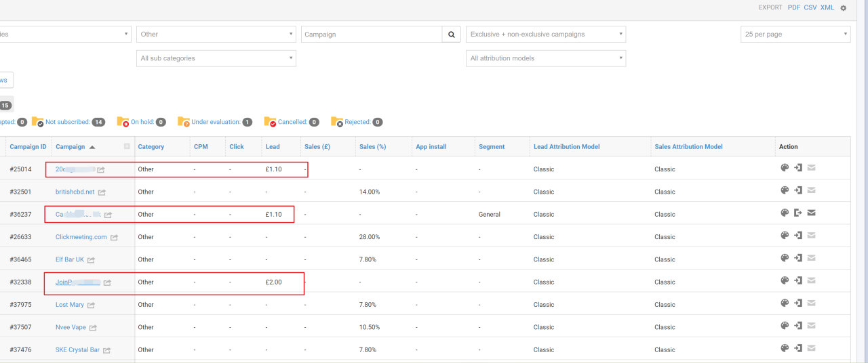Click the campaign search magnifier button
The width and height of the screenshot is (868, 363).
pos(452,35)
